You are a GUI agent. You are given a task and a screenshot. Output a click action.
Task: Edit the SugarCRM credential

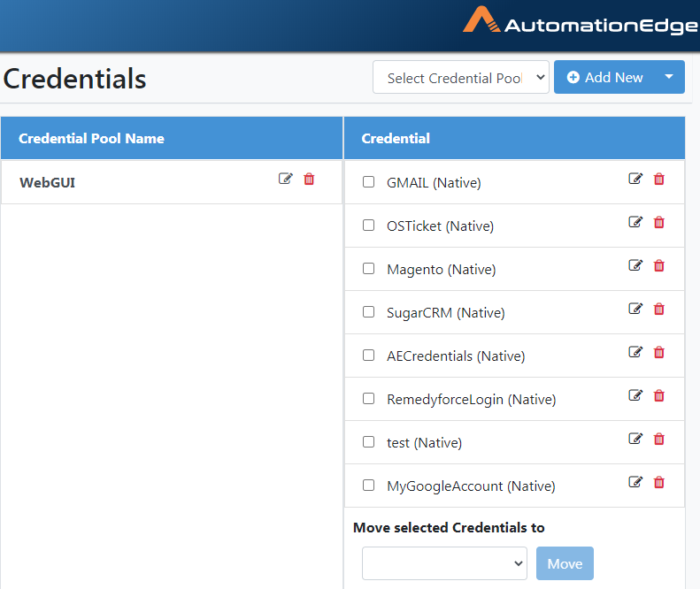pos(635,309)
